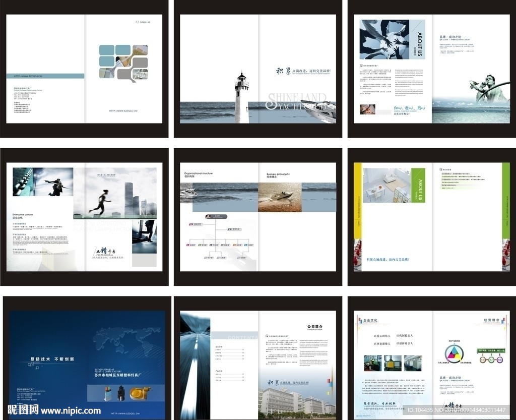Click the 企业文化 heading with bar icon

coord(367,320)
